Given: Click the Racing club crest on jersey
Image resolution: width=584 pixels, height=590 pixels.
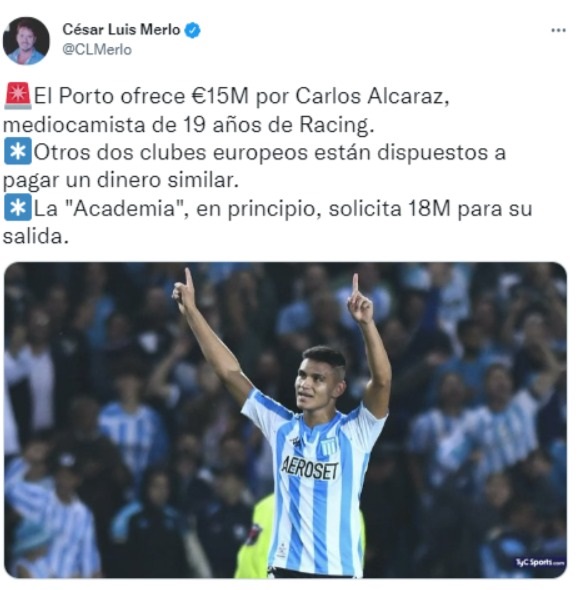Looking at the screenshot, I should [330, 448].
